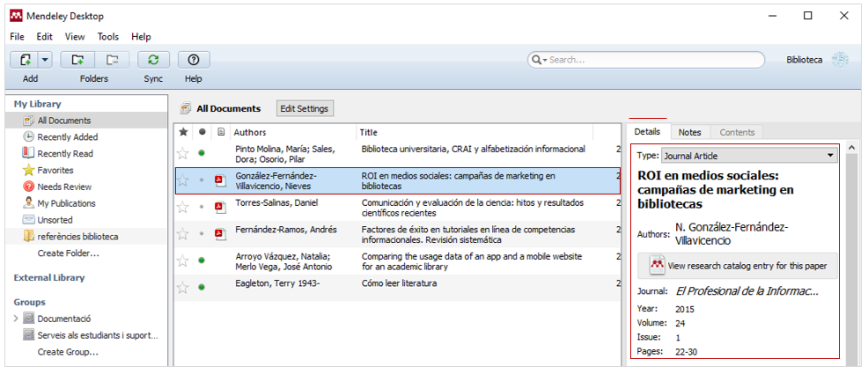
Task: Open the File menu
Action: click(x=17, y=36)
